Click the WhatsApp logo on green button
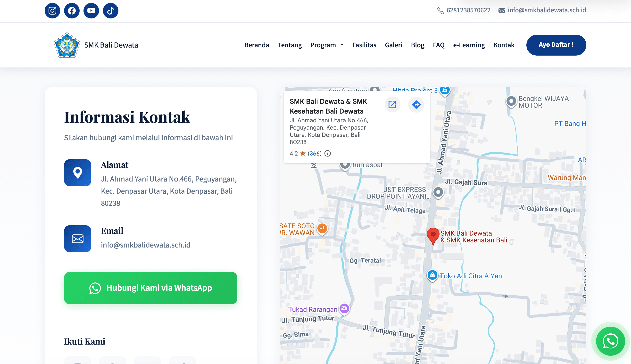This screenshot has width=631, height=364. tap(95, 288)
